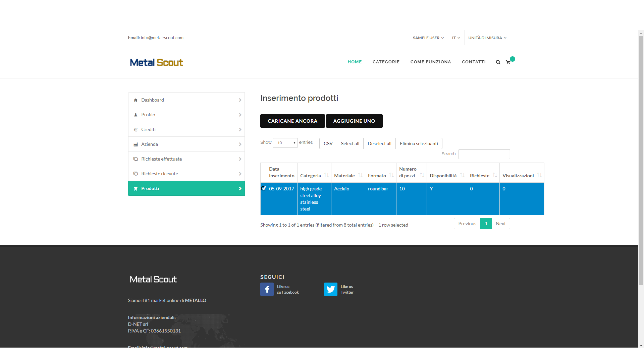This screenshot has width=644, height=362.
Task: Click the '05-09-2017' date cell
Action: (282, 199)
